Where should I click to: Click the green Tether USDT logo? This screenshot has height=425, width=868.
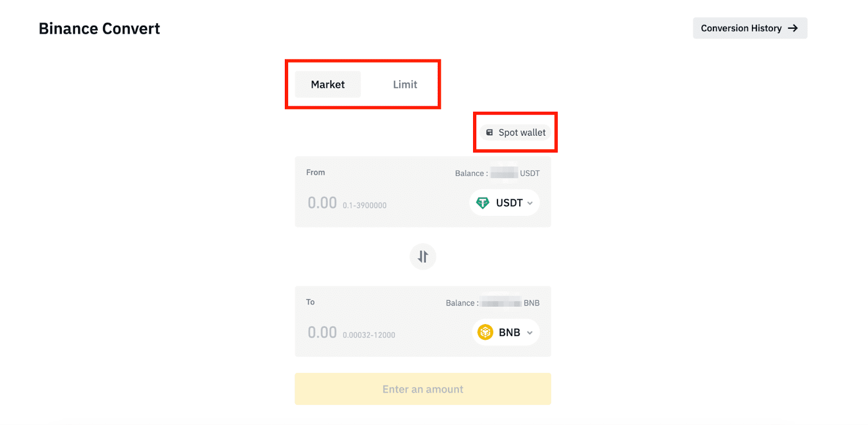coord(482,203)
